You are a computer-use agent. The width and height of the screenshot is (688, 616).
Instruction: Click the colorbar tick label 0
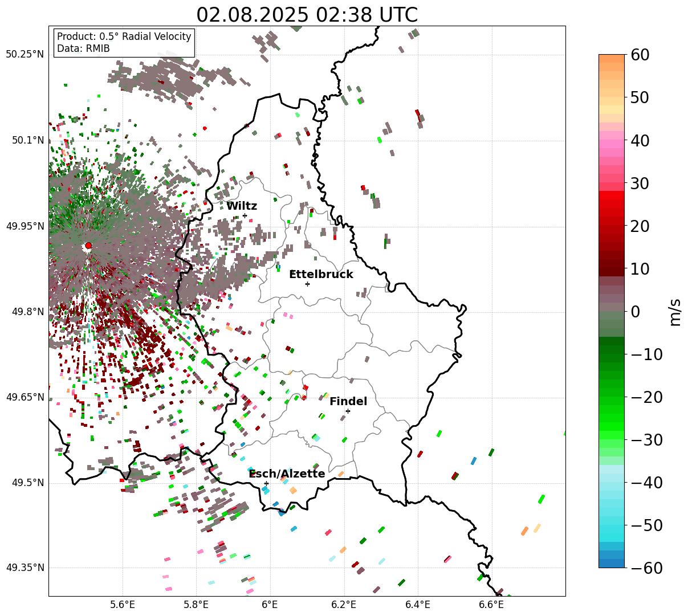coord(636,312)
